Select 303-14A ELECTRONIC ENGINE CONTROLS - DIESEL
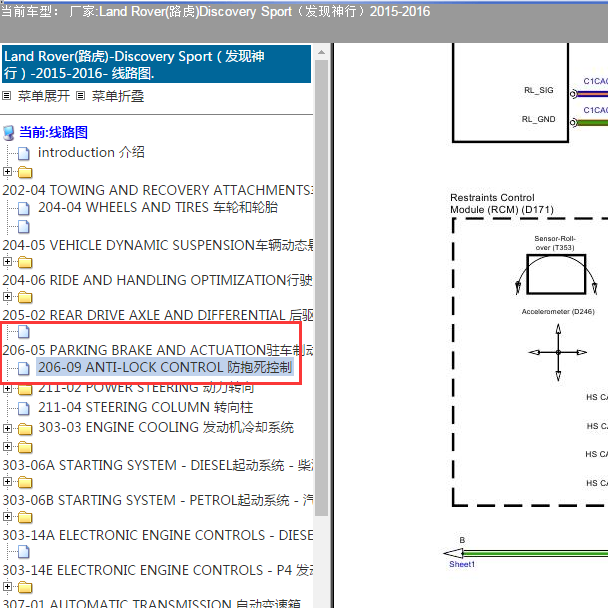The image size is (608, 608). (157, 535)
